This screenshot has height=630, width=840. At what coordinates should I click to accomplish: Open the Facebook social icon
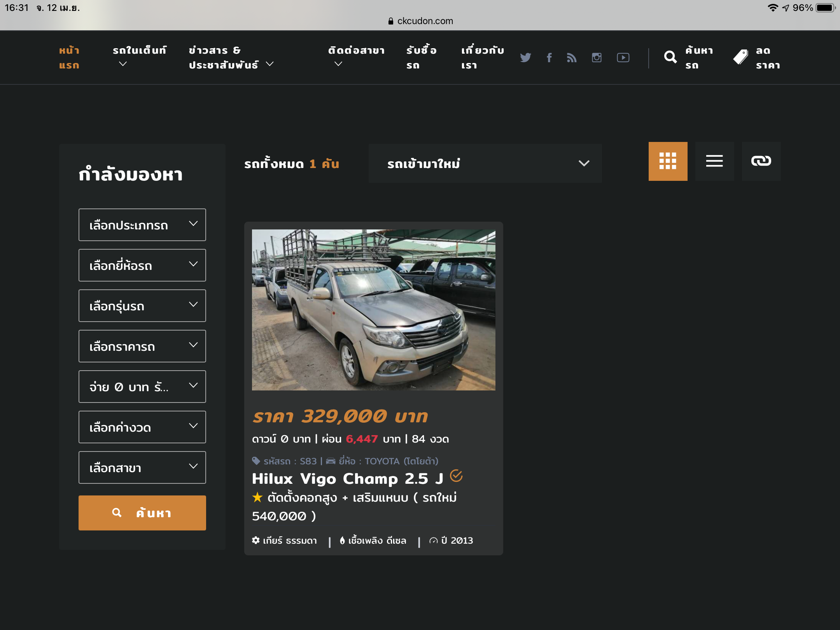pos(549,58)
